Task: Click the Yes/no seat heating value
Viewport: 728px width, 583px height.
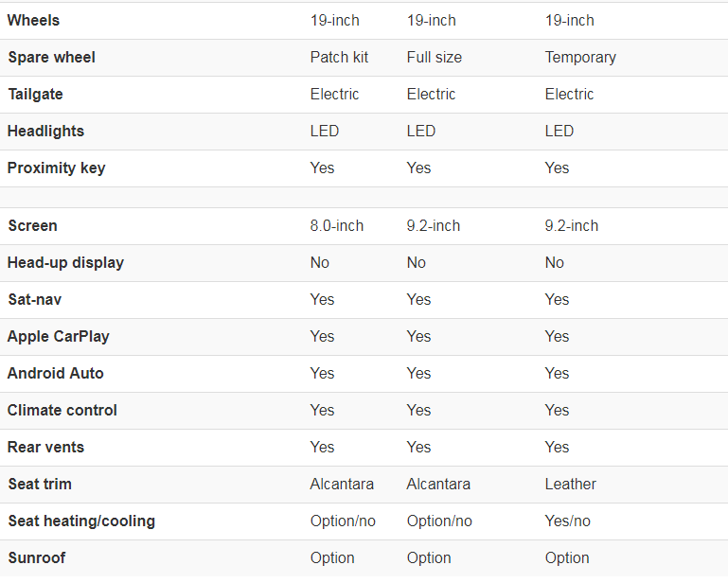Action: tap(567, 521)
